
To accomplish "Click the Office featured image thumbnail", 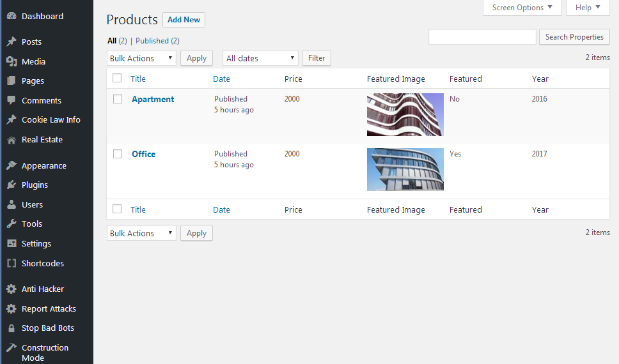I will tap(405, 170).
